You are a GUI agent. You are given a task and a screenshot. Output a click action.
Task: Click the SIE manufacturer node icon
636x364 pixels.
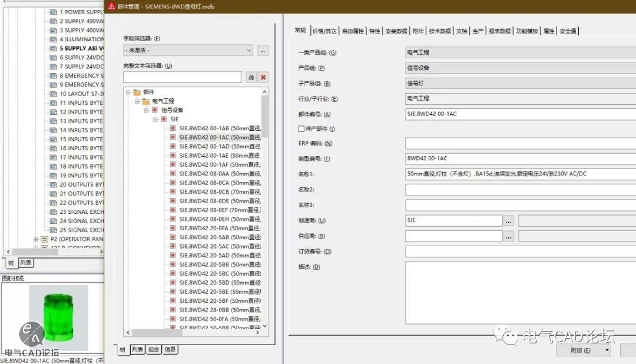164,119
